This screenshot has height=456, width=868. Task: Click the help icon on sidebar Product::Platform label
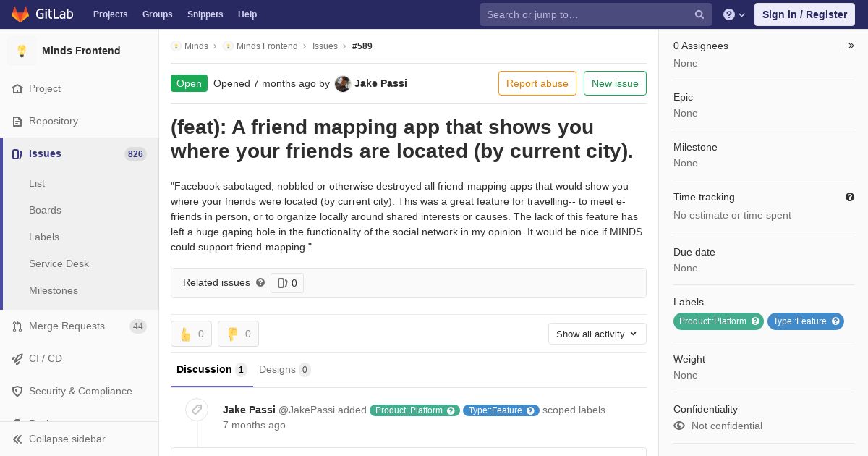tap(756, 321)
